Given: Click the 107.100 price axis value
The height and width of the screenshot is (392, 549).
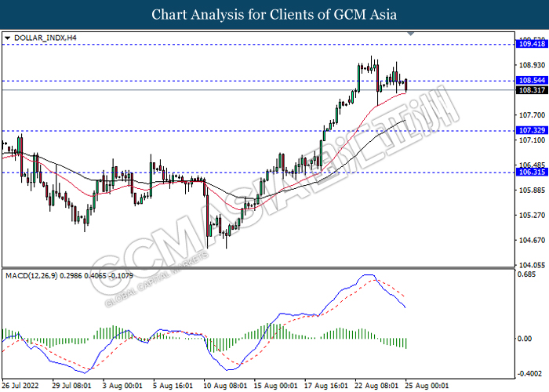Looking at the screenshot, I should pos(532,140).
